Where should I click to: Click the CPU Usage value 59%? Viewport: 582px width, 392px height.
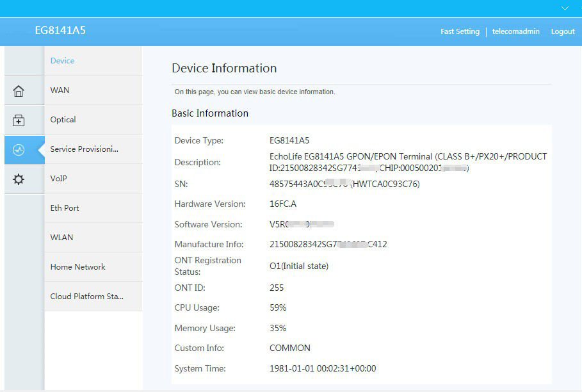[x=278, y=307]
